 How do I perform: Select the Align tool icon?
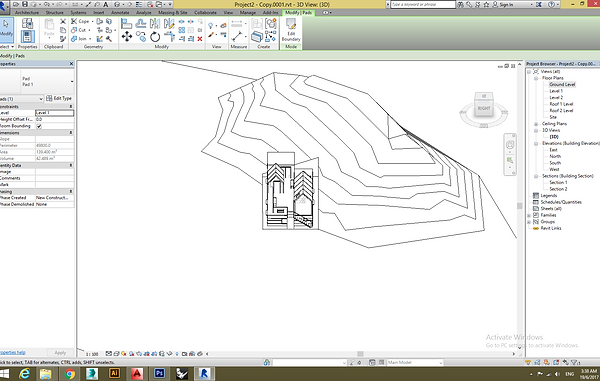[126, 24]
